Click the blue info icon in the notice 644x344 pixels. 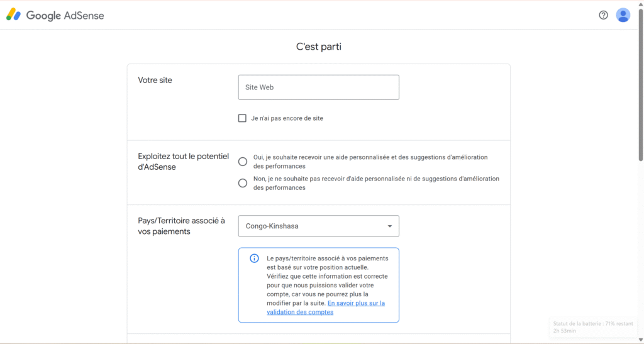pos(254,258)
